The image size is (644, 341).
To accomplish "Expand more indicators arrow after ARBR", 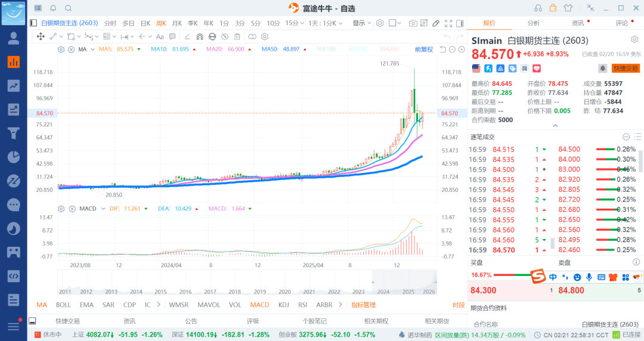I will pyautogui.click(x=340, y=305).
